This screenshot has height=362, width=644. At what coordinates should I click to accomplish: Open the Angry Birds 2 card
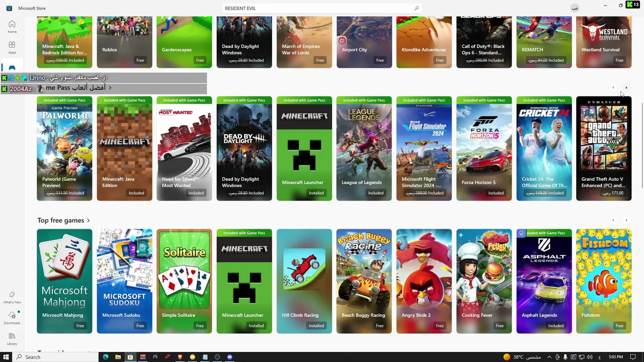click(x=424, y=281)
